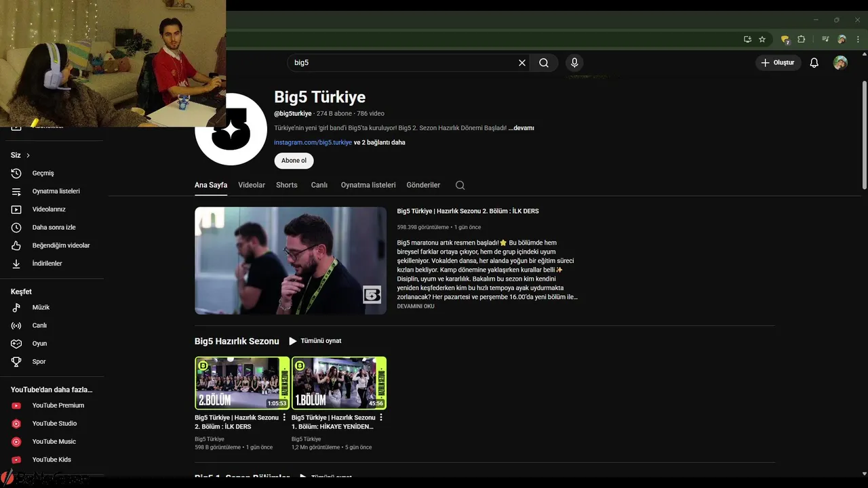
Task: Click 'YouTube'dan daha fazla...' heading
Action: [x=52, y=390]
